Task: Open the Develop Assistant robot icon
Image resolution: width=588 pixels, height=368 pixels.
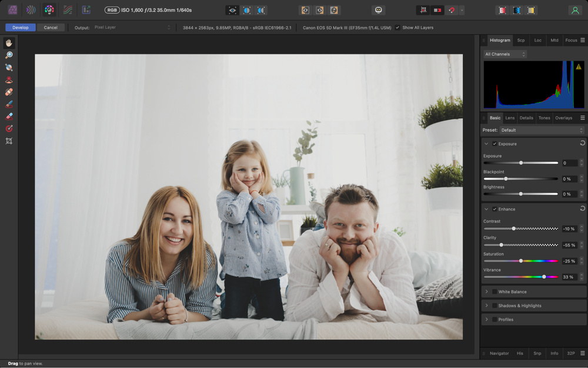Action: [x=378, y=9]
